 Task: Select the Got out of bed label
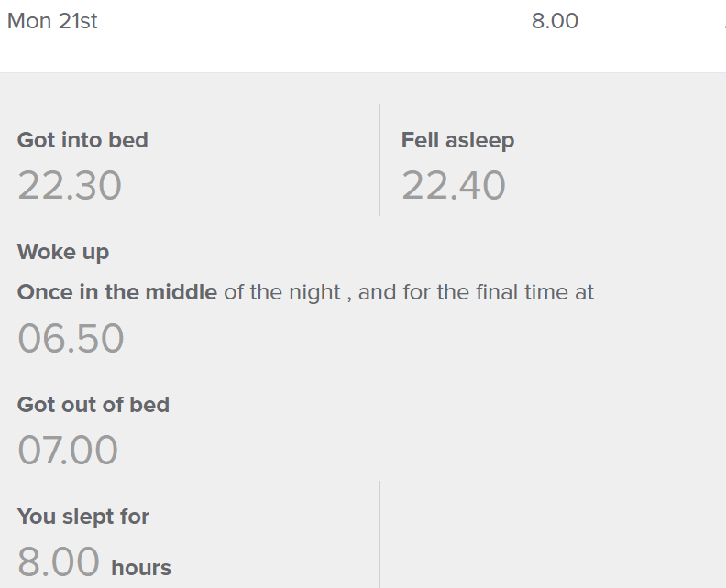93,405
